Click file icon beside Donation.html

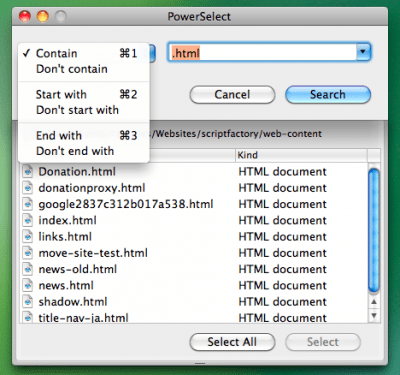[28, 172]
